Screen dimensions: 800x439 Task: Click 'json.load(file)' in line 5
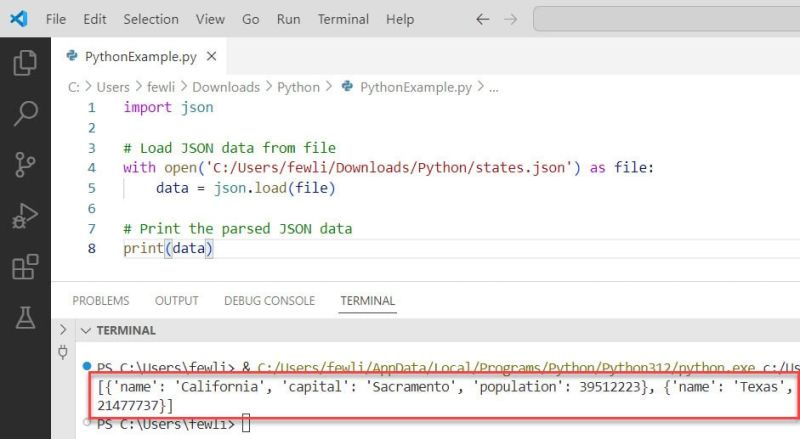pos(274,188)
